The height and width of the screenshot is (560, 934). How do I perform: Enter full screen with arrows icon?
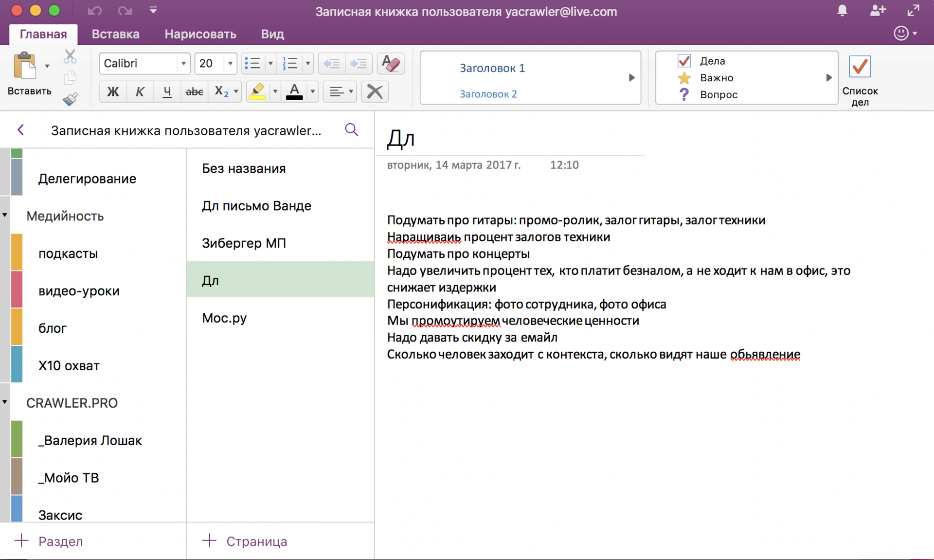pyautogui.click(x=914, y=10)
